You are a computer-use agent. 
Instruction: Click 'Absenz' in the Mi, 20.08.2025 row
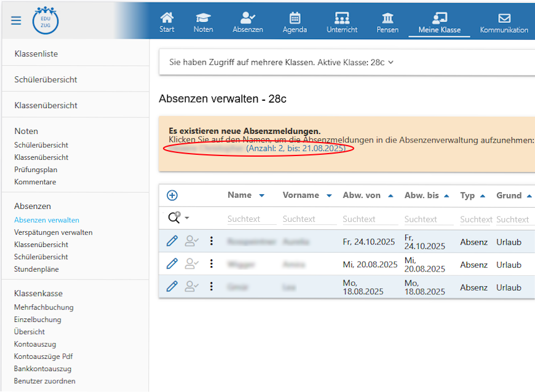(x=474, y=265)
